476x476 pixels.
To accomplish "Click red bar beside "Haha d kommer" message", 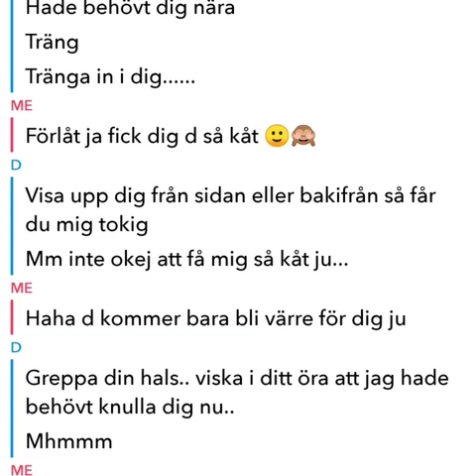I will coord(12,317).
